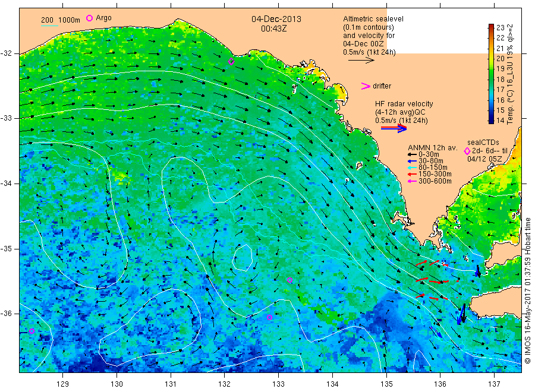Click the black 0-30m ANMN legend arrow
535x392 pixels.
tap(412, 154)
